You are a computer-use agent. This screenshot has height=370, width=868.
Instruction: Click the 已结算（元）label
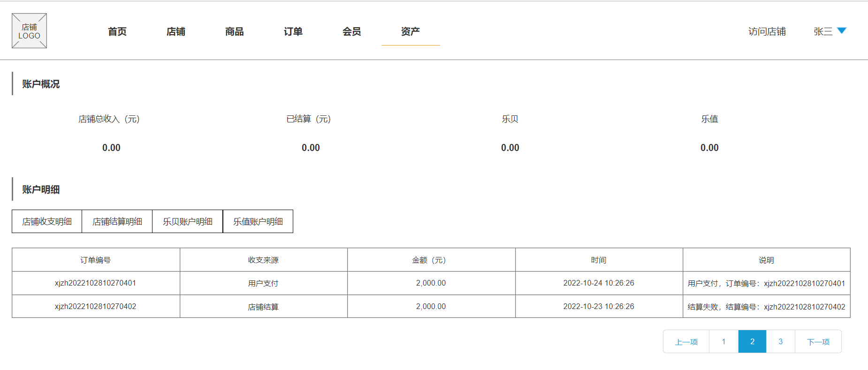click(308, 119)
